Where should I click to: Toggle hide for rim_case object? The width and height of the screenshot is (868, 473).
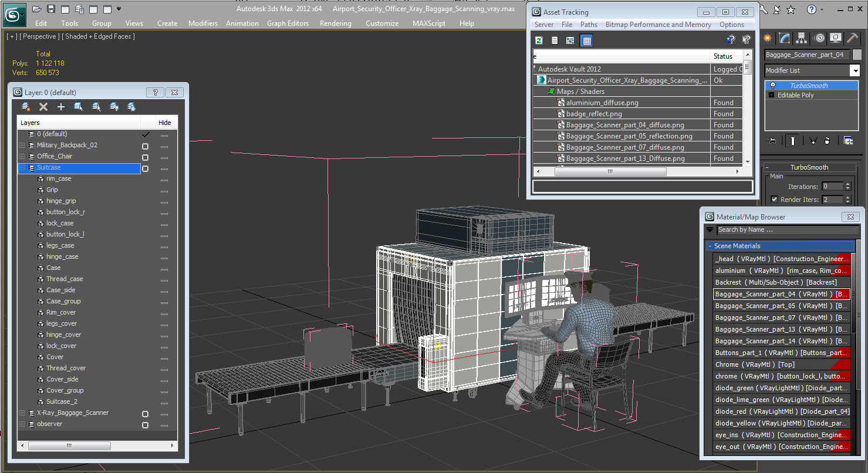pyautogui.click(x=164, y=180)
